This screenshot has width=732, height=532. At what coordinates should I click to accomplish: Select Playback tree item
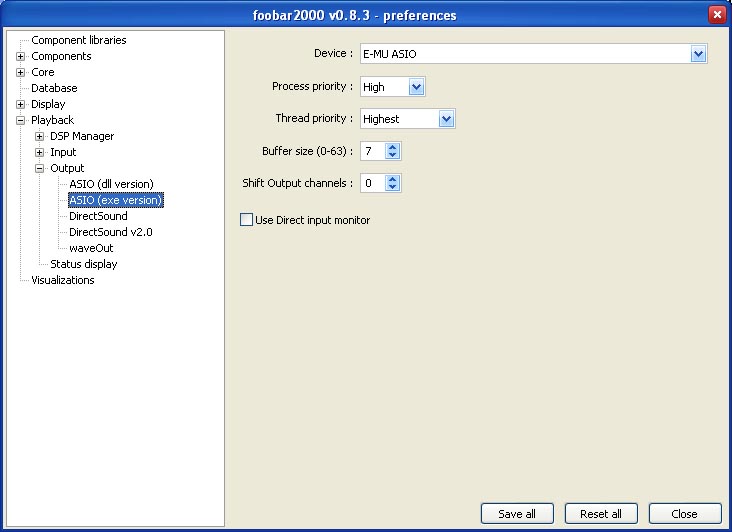tap(52, 120)
